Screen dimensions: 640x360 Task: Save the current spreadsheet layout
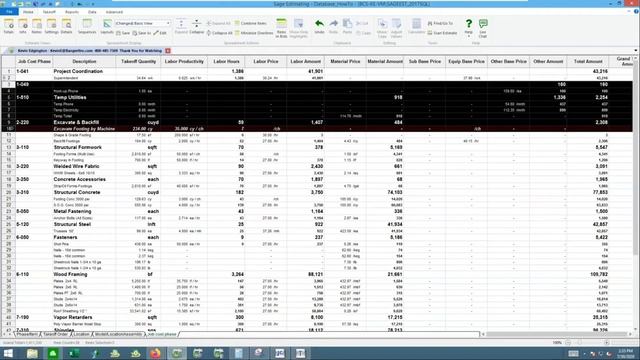coord(123,33)
